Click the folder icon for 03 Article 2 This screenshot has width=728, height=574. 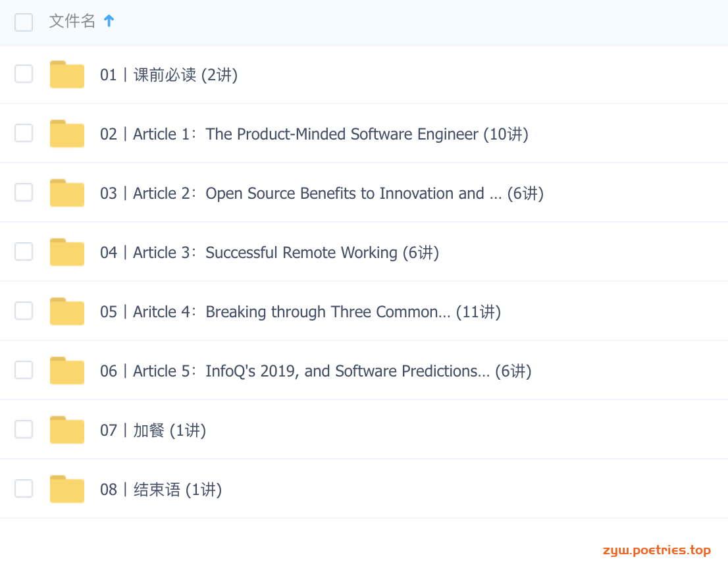pos(67,193)
